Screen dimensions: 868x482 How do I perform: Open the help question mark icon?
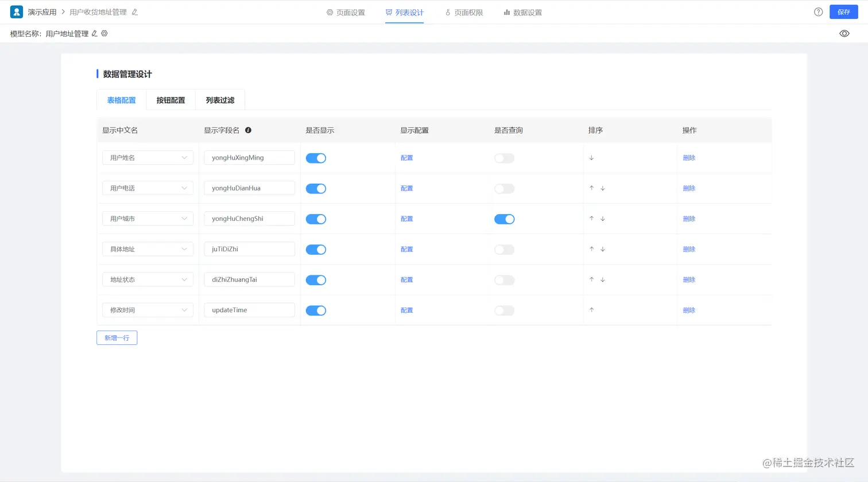pyautogui.click(x=819, y=12)
